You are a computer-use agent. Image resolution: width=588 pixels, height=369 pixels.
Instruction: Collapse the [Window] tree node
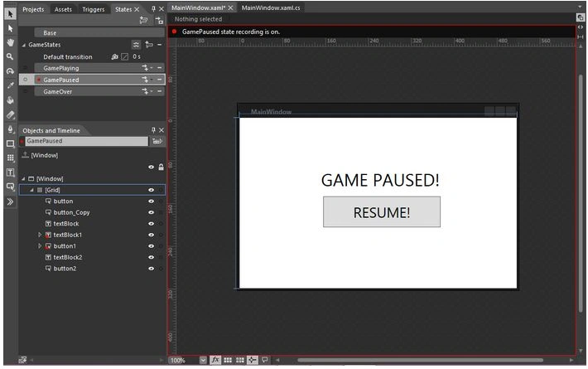[x=24, y=178]
